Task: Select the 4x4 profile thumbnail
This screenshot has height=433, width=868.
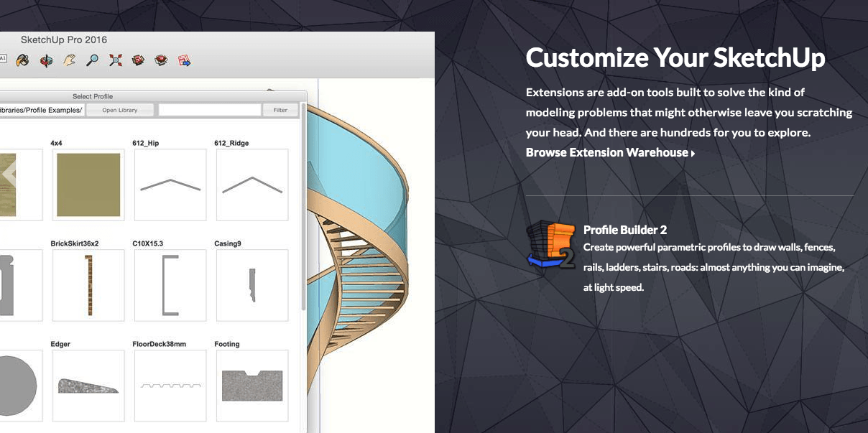Action: pyautogui.click(x=88, y=185)
